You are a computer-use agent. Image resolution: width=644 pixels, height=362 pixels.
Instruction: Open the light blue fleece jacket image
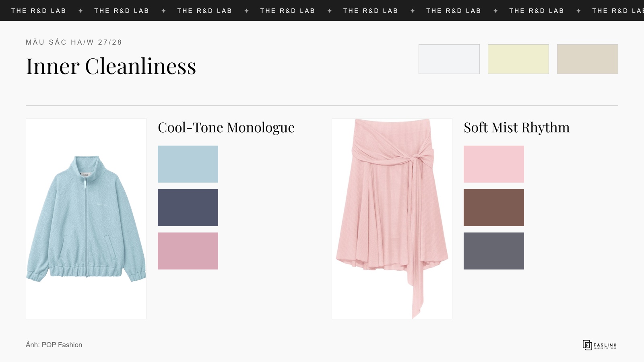(86, 219)
